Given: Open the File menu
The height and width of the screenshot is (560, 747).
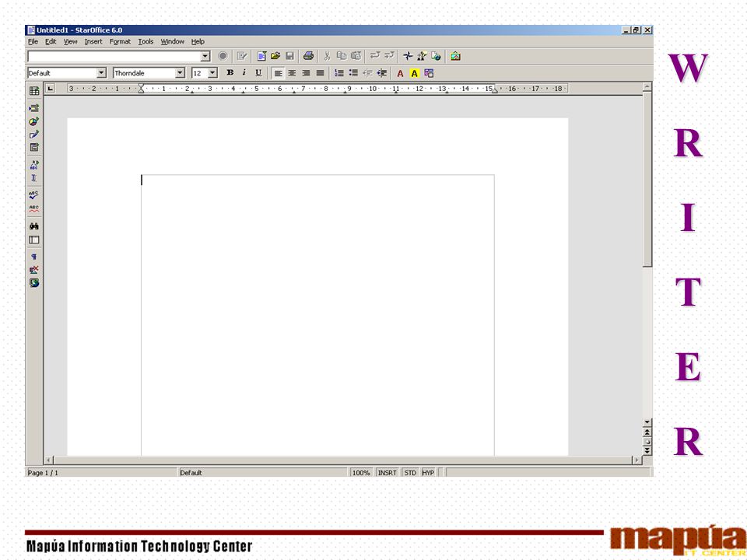Looking at the screenshot, I should pyautogui.click(x=33, y=41).
